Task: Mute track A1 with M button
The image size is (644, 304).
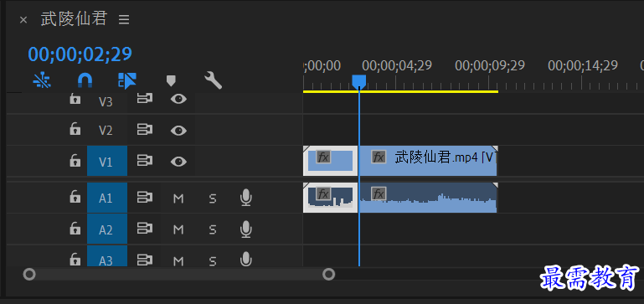Action: click(x=178, y=198)
